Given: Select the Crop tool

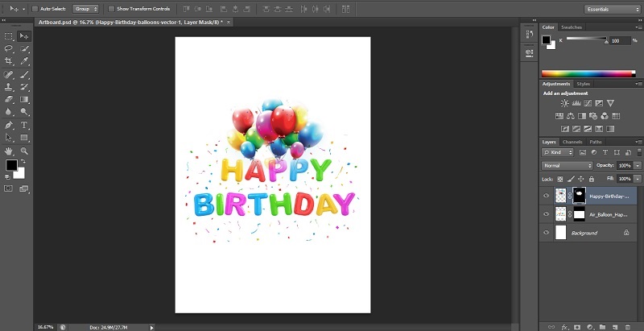Looking at the screenshot, I should pos(8,61).
